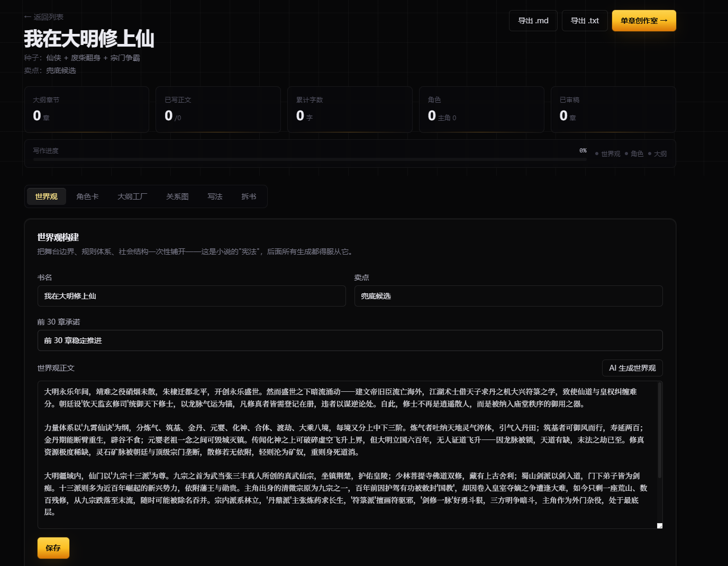Click the 大纲章节 stat card
Image resolution: width=728 pixels, height=566 pixels.
(x=87, y=110)
